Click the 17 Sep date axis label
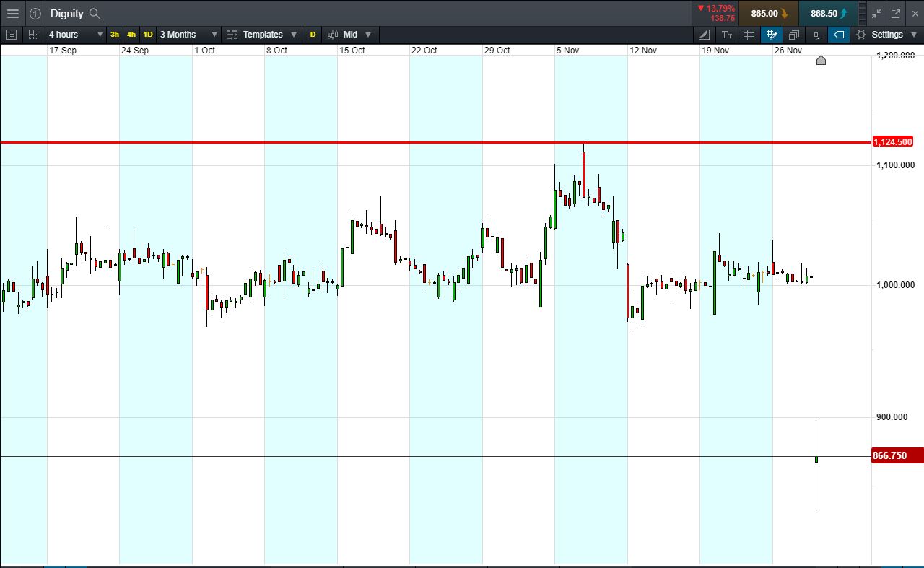924x568 pixels. tap(63, 51)
